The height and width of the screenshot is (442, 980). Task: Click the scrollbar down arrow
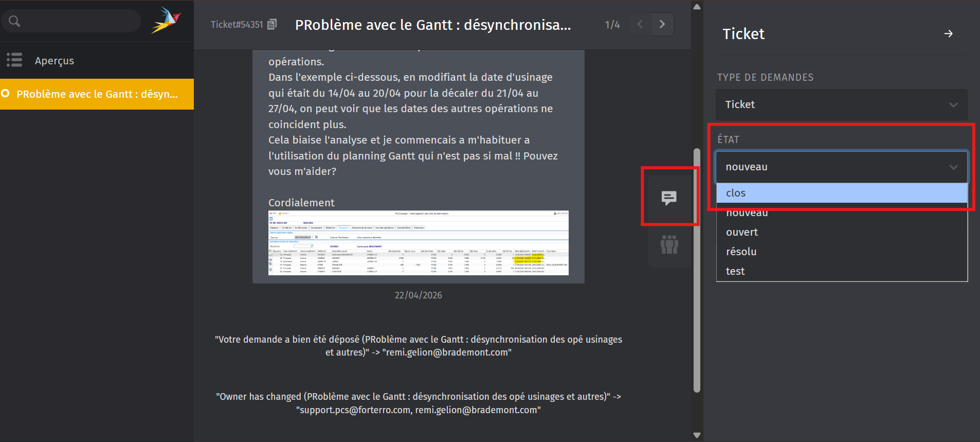(x=697, y=435)
